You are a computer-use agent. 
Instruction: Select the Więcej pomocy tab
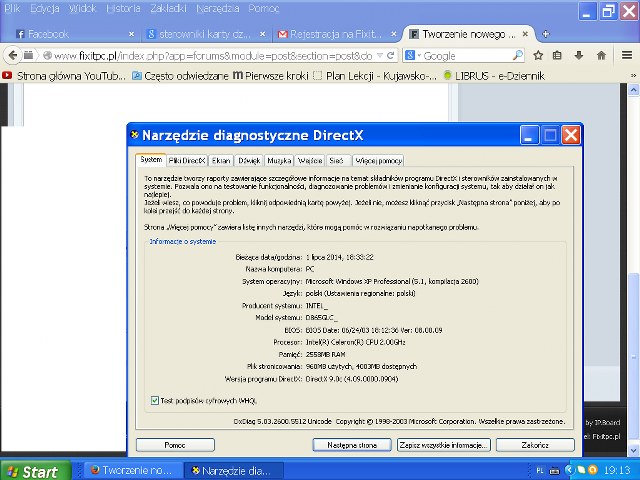379,160
